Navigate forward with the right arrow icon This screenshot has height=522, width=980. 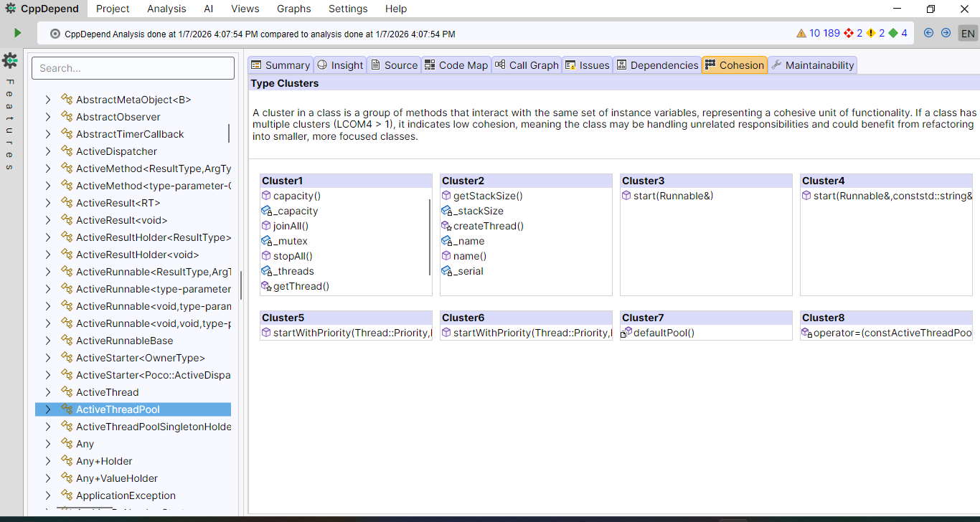946,33
